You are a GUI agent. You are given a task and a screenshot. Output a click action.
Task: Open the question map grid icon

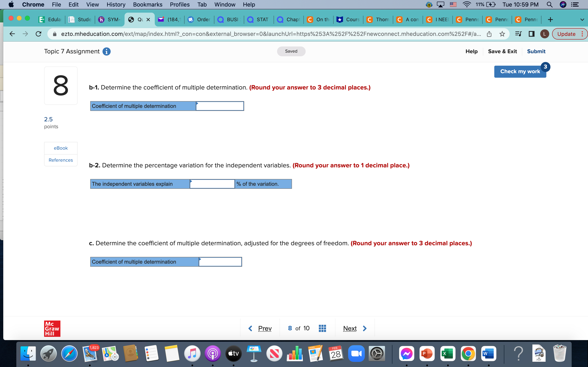coord(322,328)
